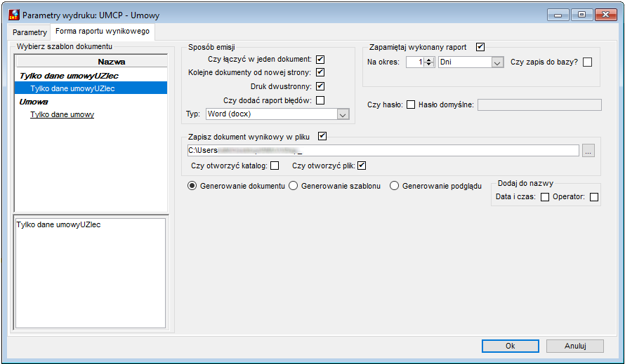Select Generowanie podglądu radio button
Viewport: 625px width, 364px height.
pos(394,186)
